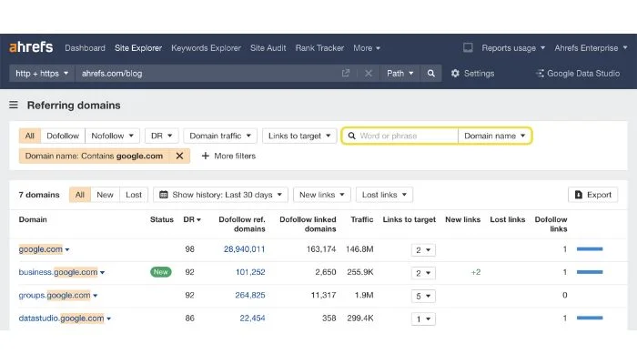Click the Google Data Studio link

578,74
